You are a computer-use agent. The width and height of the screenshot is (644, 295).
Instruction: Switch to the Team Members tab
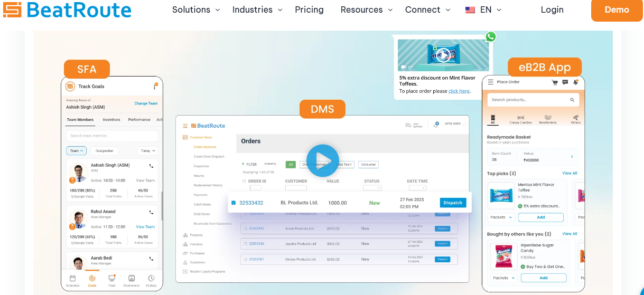(80, 120)
